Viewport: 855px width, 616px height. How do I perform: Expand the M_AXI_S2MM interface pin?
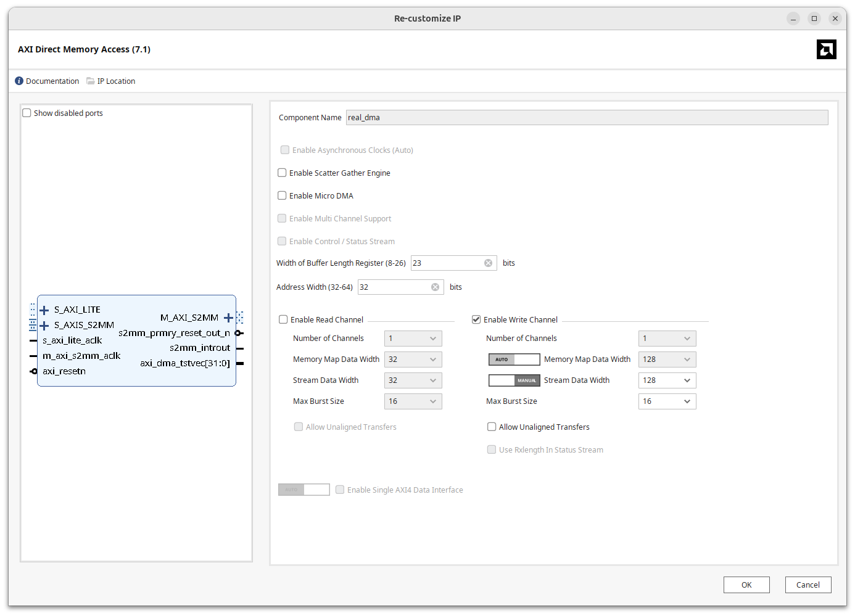coord(228,318)
